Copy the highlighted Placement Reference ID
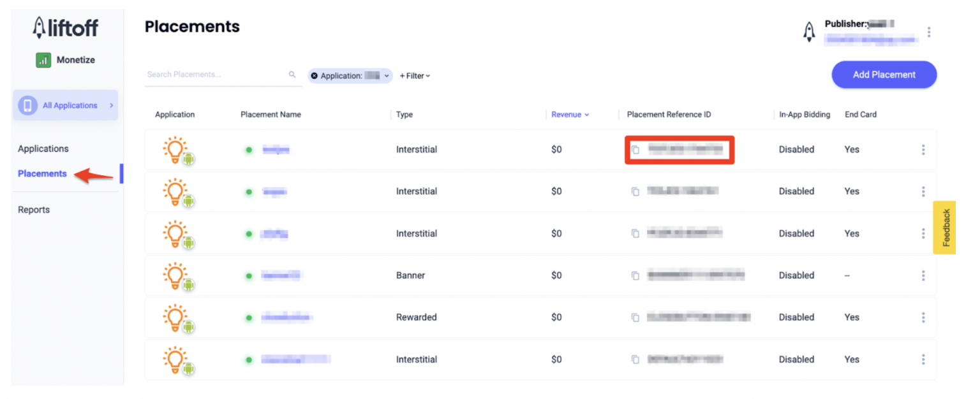This screenshot has width=980, height=399. click(635, 149)
